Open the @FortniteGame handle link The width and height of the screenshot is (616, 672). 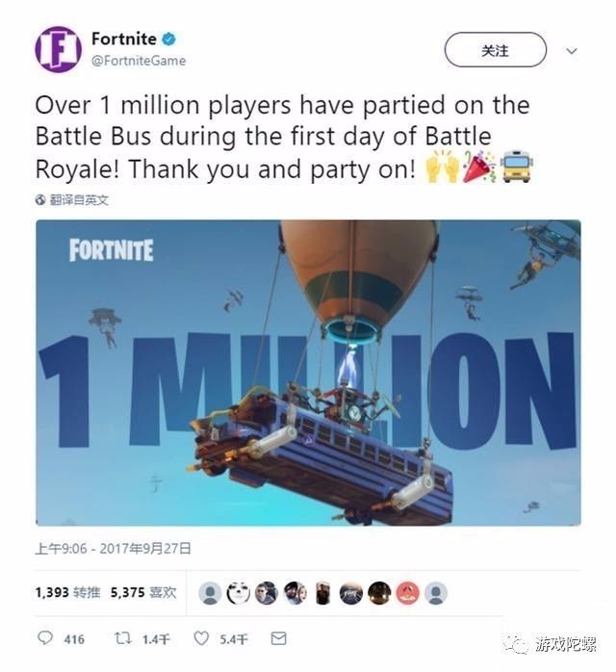click(139, 61)
